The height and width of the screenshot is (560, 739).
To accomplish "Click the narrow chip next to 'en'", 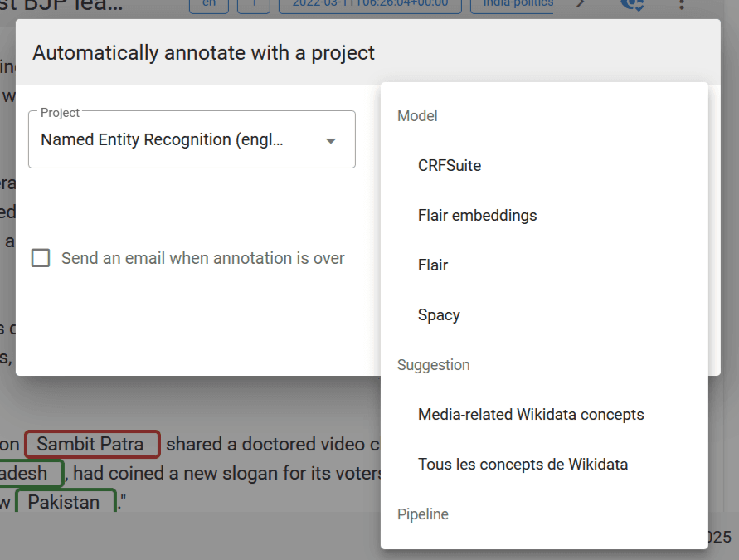I will tap(253, 5).
